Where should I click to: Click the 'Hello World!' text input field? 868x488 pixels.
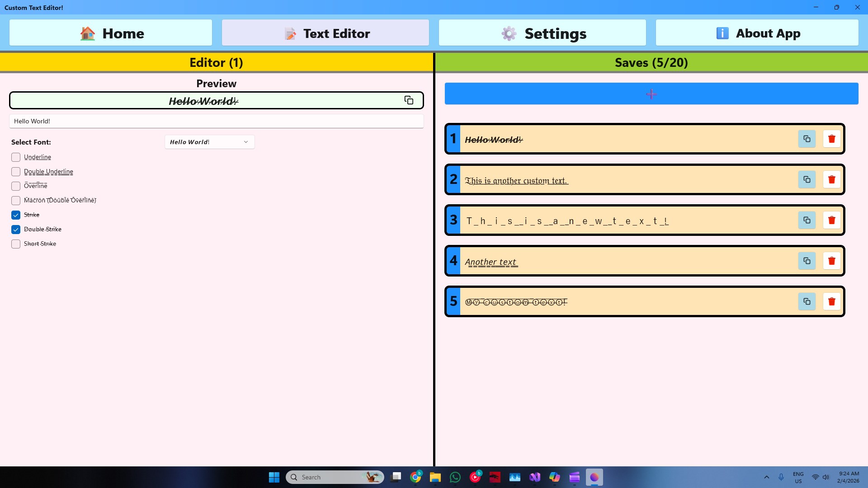[x=216, y=121]
